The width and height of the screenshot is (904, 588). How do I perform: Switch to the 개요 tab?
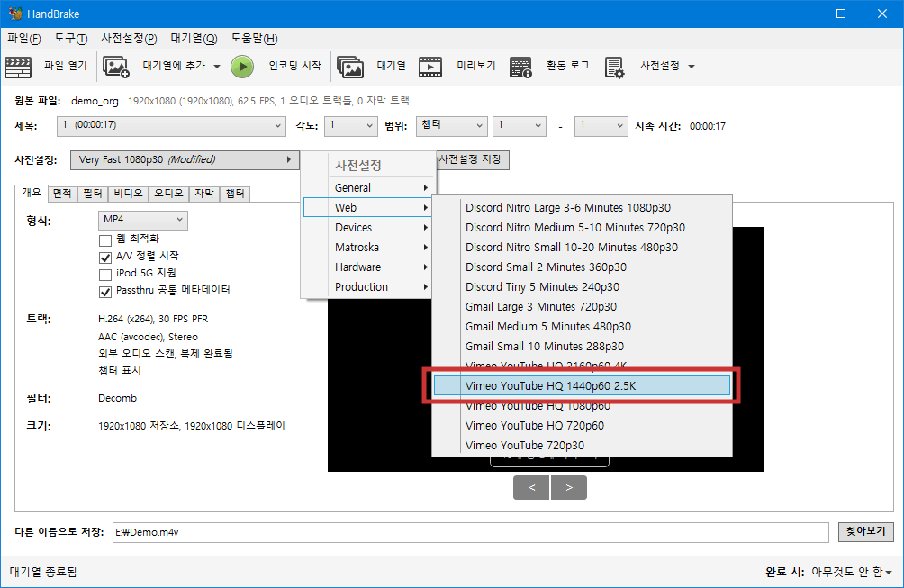click(x=32, y=193)
